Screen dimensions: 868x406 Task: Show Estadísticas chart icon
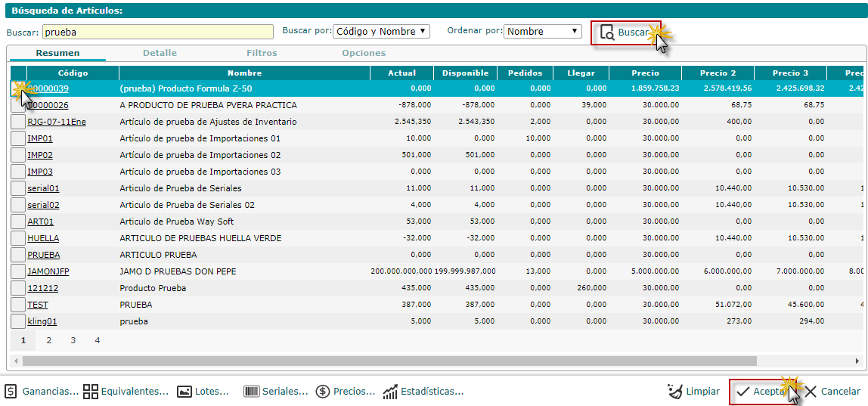(390, 392)
